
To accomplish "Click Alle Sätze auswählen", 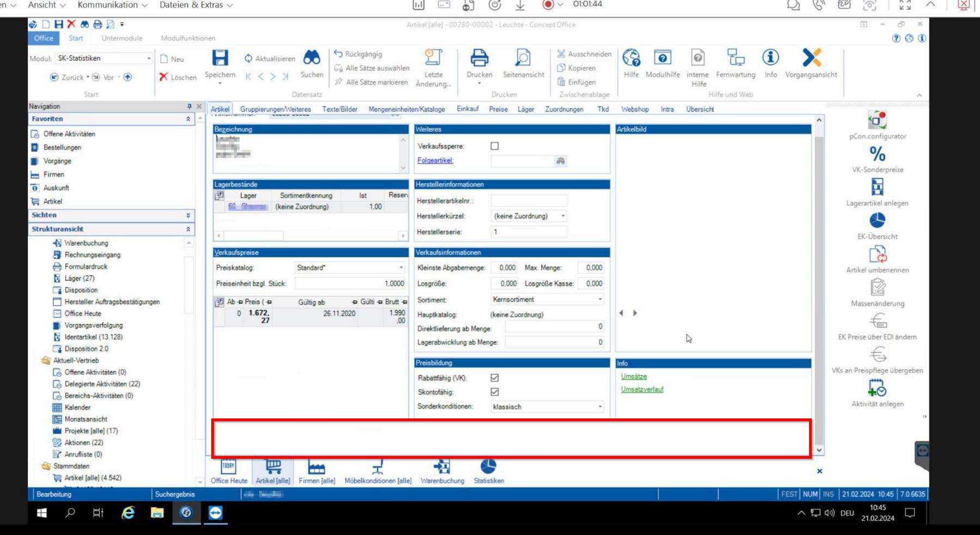I will click(x=372, y=68).
